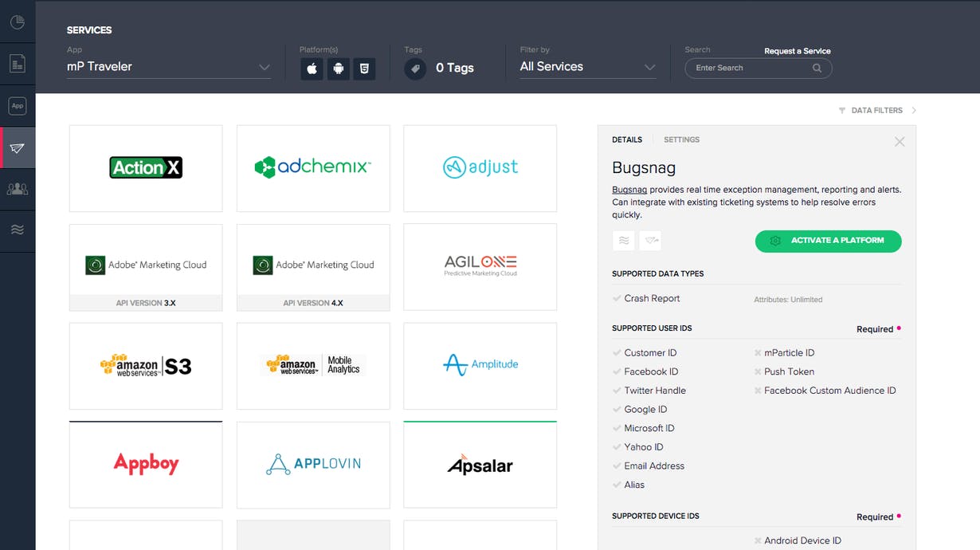This screenshot has width=980, height=550.
Task: Click the Activate a Platform button
Action: tap(829, 241)
